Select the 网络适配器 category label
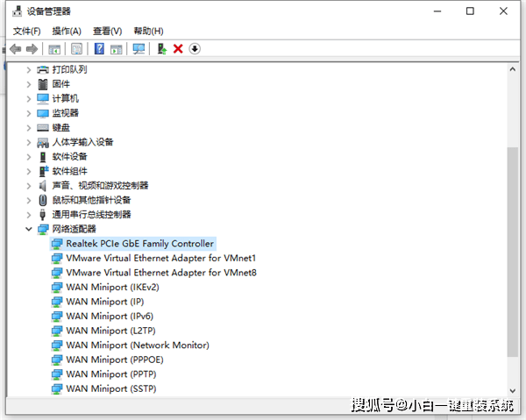The image size is (526, 420). pos(75,229)
